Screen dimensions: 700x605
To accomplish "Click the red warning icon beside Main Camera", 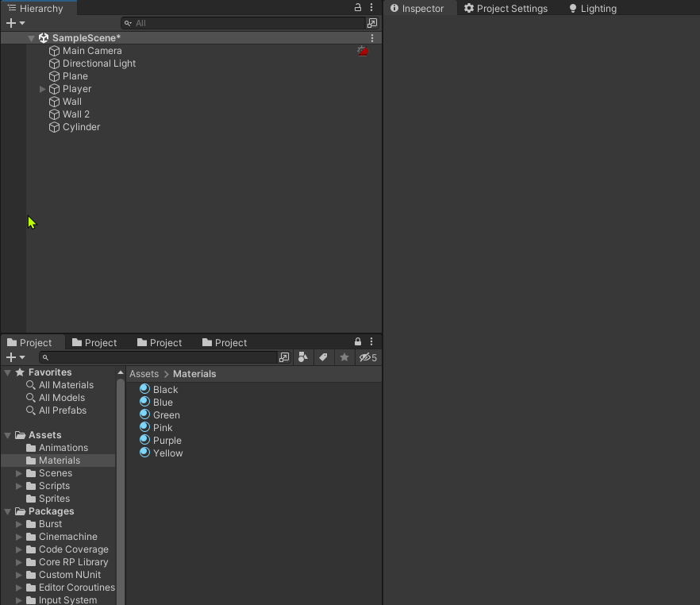I will pyautogui.click(x=363, y=50).
